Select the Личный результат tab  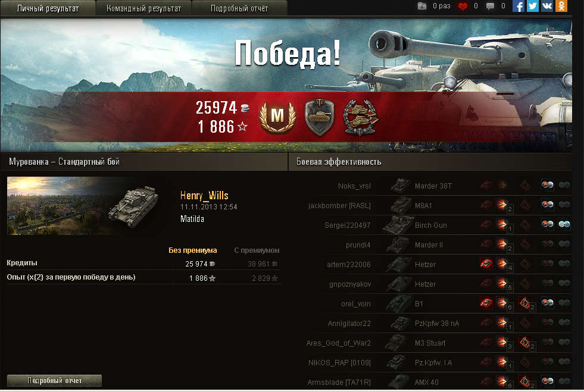coord(48,8)
